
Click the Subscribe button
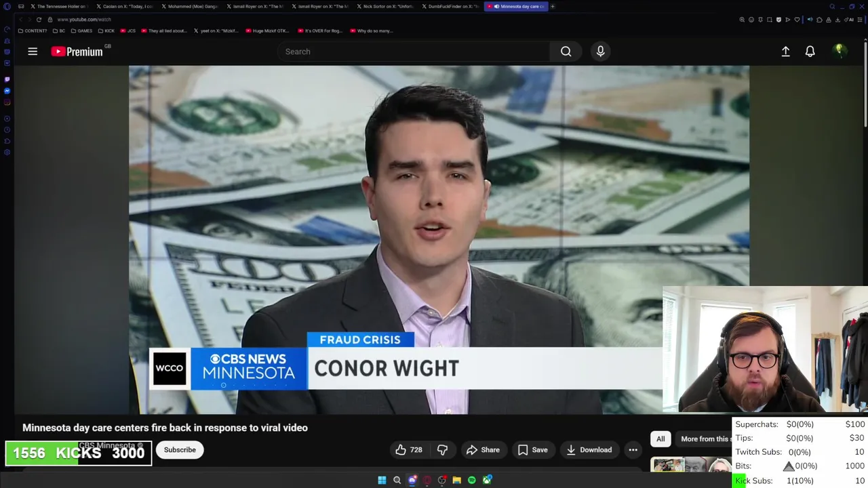coord(180,449)
